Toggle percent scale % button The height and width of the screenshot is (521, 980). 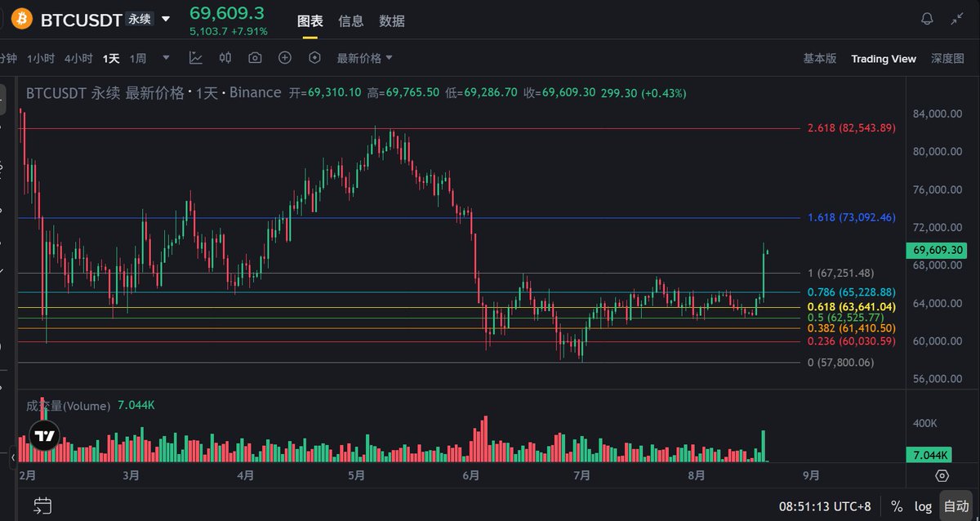(x=897, y=506)
